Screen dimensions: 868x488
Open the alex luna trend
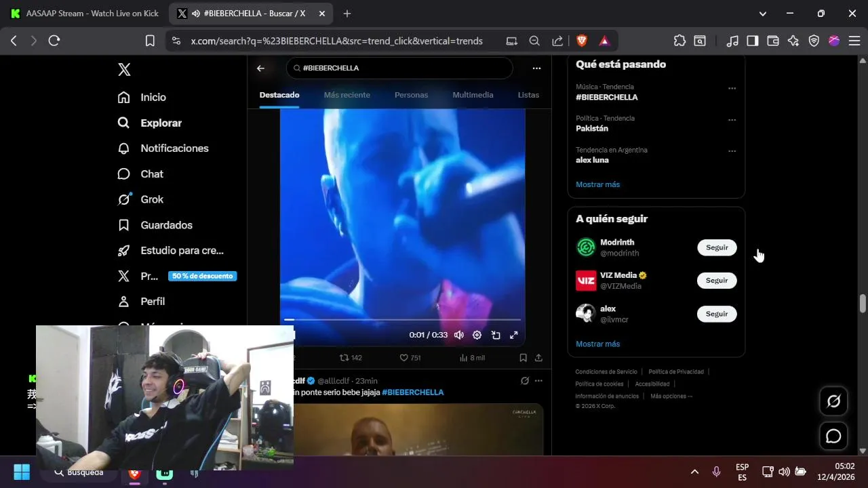(x=592, y=160)
